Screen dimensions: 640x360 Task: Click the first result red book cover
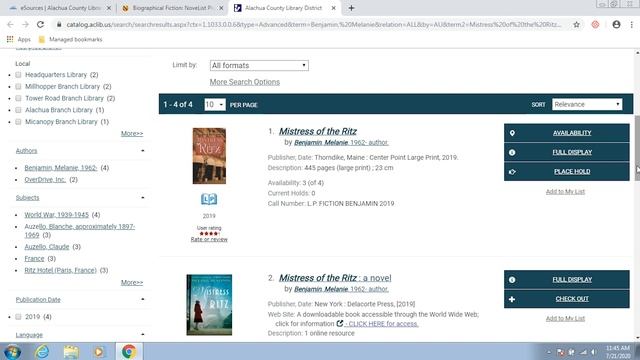coord(209,156)
